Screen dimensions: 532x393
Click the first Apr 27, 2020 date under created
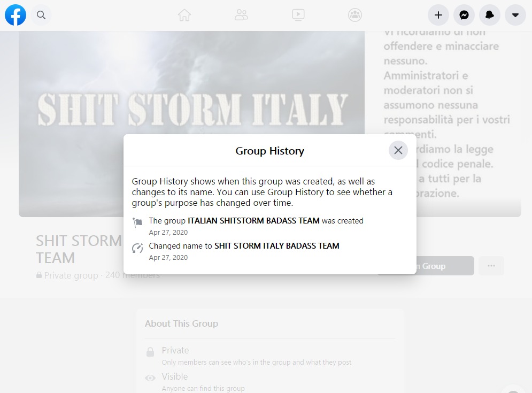(x=168, y=233)
